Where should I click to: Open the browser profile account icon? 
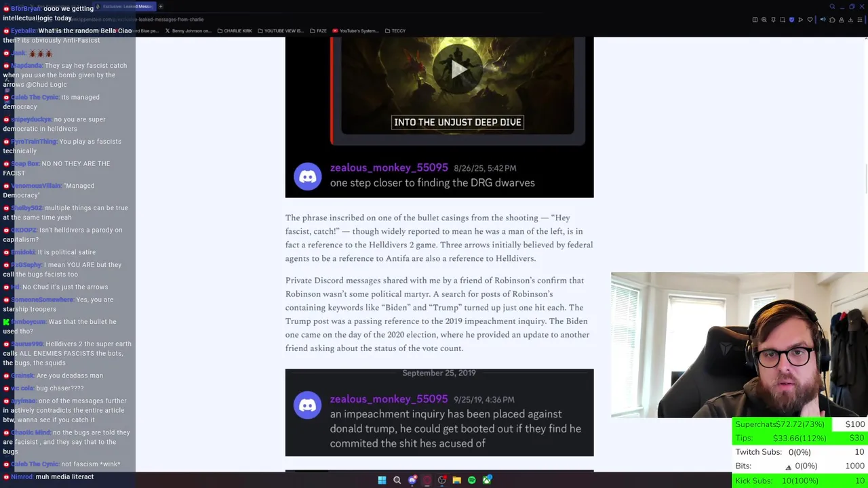tap(842, 20)
